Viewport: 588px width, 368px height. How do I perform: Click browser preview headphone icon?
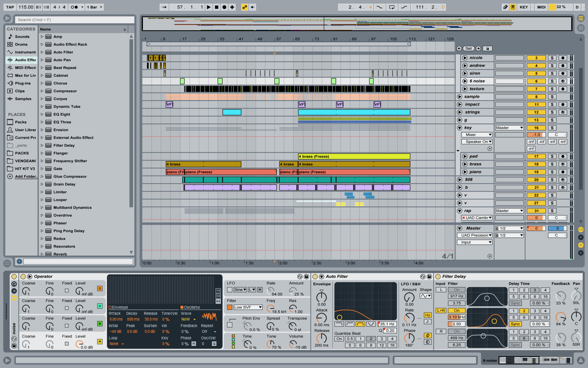(20, 261)
